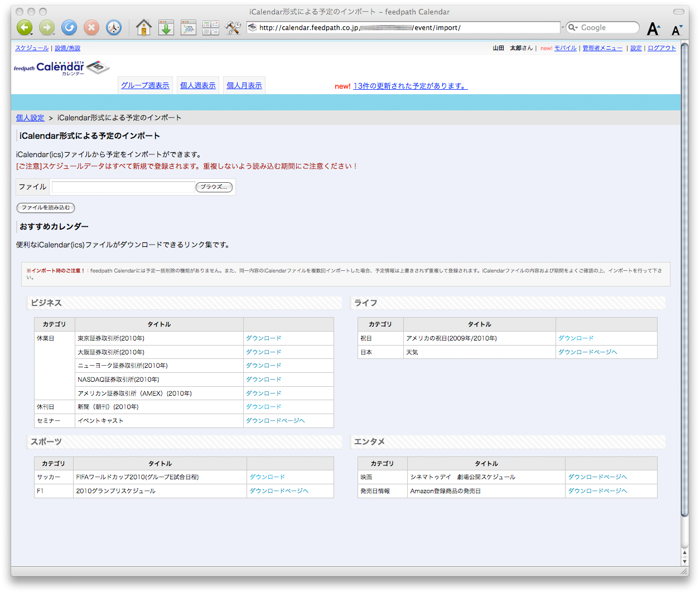Decrease text size with small A icon

pos(676,30)
